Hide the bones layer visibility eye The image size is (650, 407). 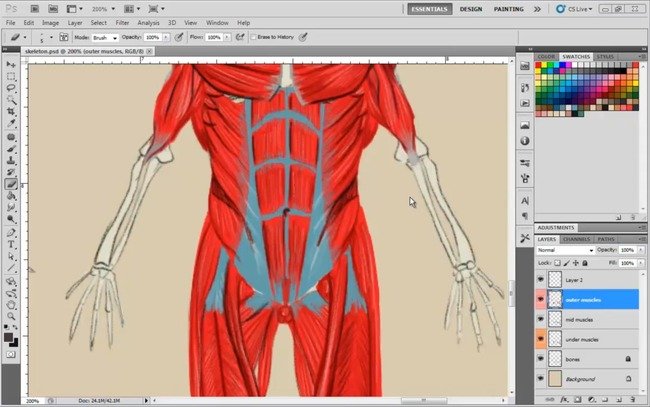(541, 359)
